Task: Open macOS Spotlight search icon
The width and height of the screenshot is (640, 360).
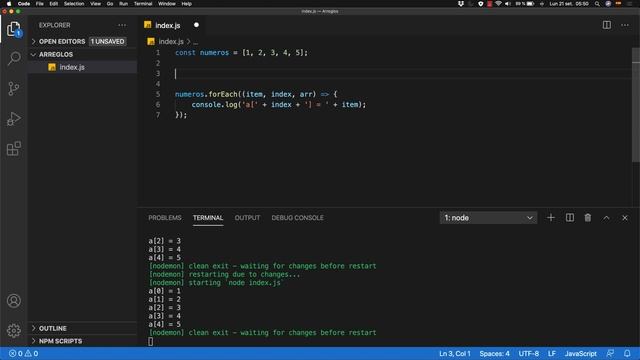Action: 597,4
